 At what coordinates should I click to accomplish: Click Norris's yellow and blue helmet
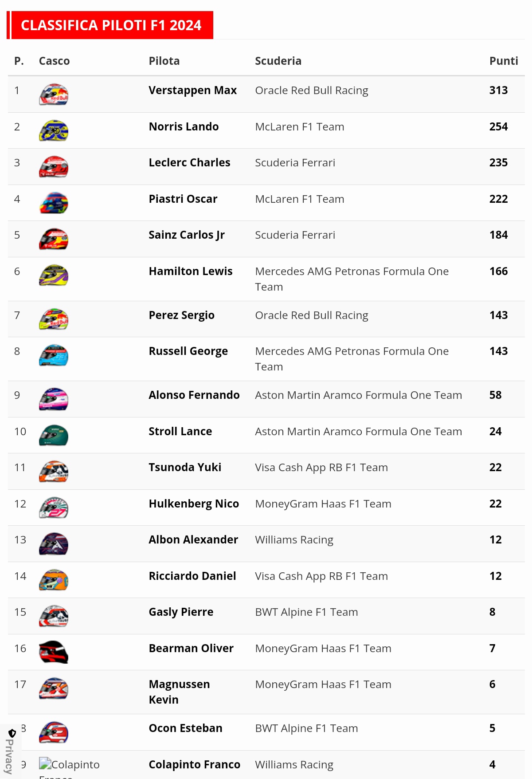click(54, 131)
